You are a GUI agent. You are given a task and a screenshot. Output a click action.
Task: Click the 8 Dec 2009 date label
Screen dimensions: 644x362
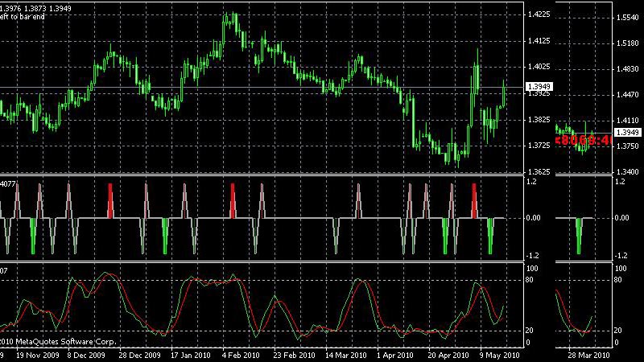click(86, 355)
